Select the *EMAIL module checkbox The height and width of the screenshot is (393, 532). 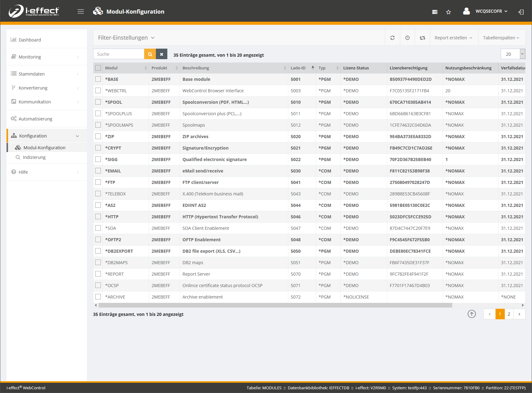[98, 171]
